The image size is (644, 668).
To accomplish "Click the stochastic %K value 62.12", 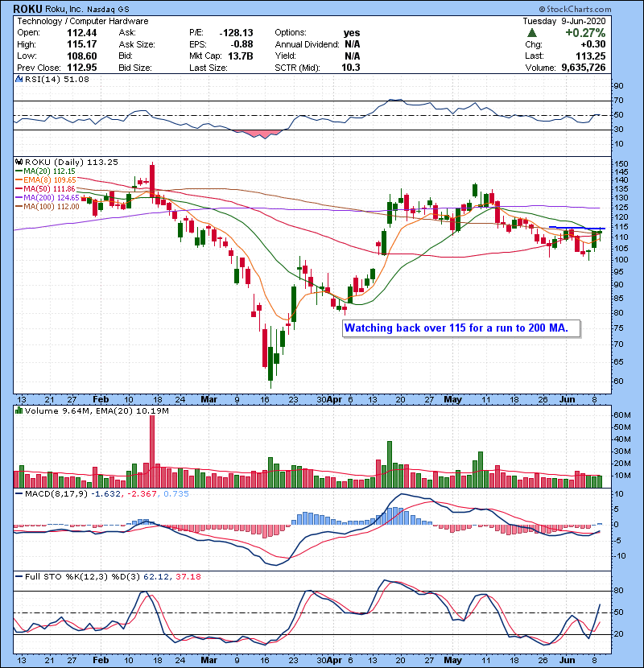I will [x=155, y=577].
